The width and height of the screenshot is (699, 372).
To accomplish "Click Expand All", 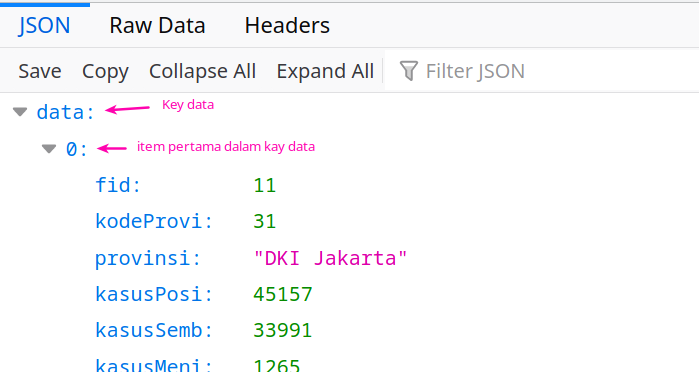I will click(325, 71).
